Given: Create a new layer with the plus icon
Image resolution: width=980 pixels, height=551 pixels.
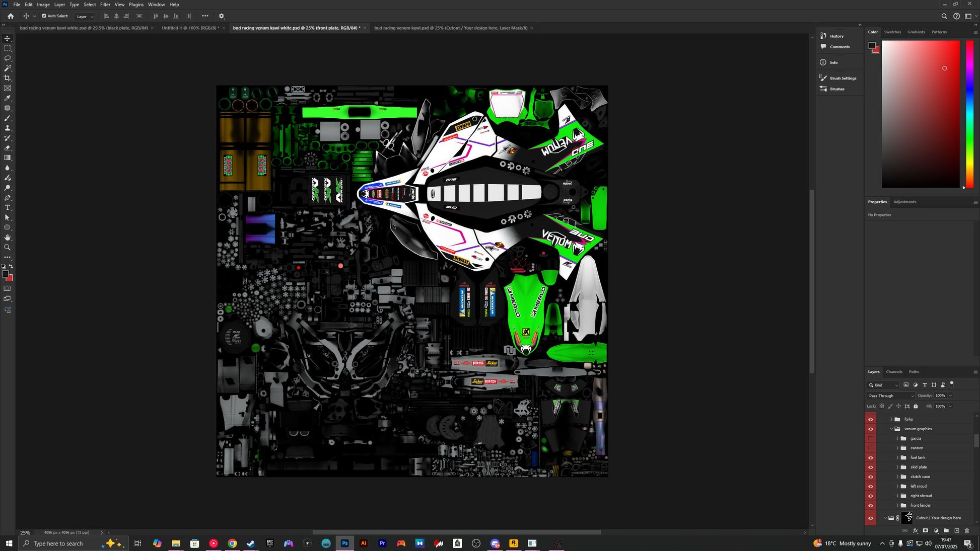Looking at the screenshot, I should (957, 530).
